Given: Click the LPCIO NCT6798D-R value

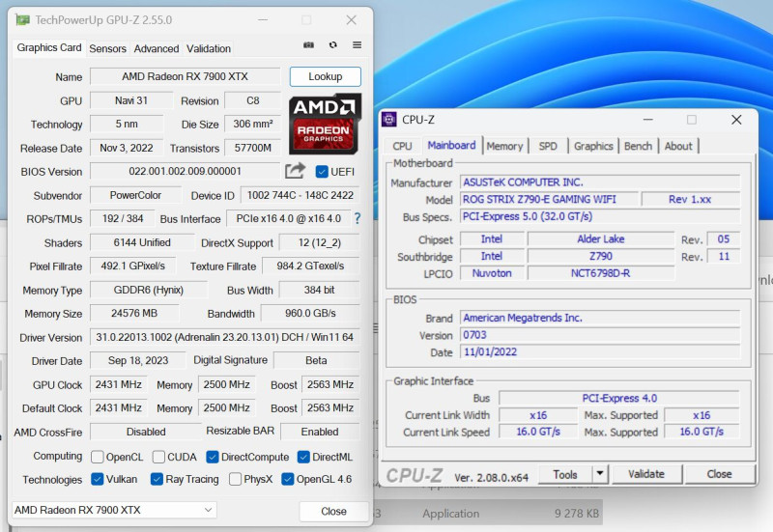Looking at the screenshot, I should (600, 273).
